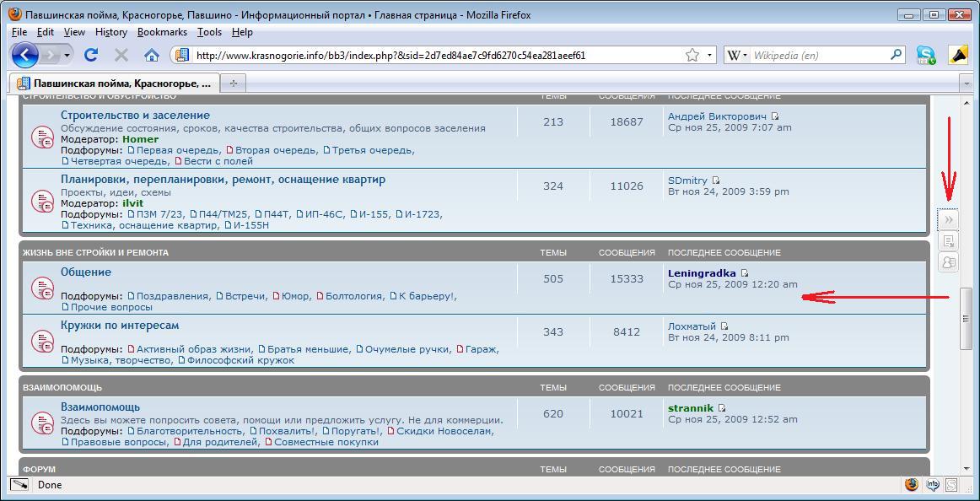Open the Юмор subforum link

tap(294, 296)
